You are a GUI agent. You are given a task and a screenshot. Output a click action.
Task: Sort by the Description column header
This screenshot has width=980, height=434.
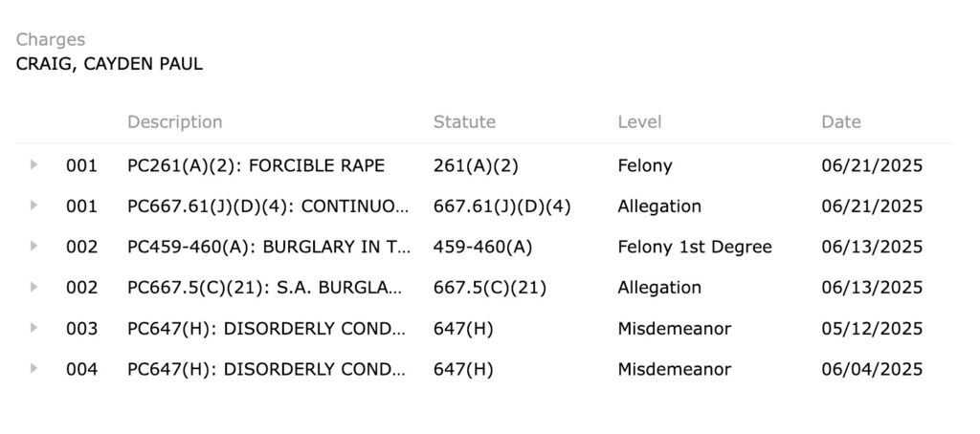tap(174, 122)
